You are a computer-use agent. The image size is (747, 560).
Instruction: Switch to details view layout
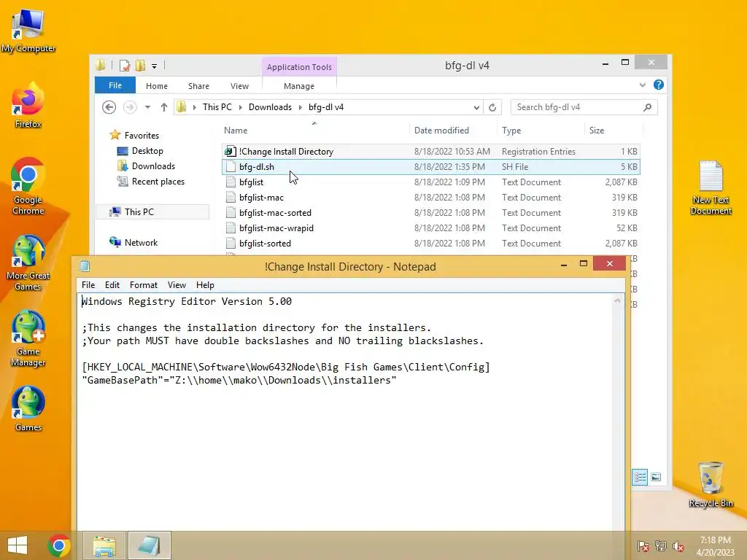639,477
